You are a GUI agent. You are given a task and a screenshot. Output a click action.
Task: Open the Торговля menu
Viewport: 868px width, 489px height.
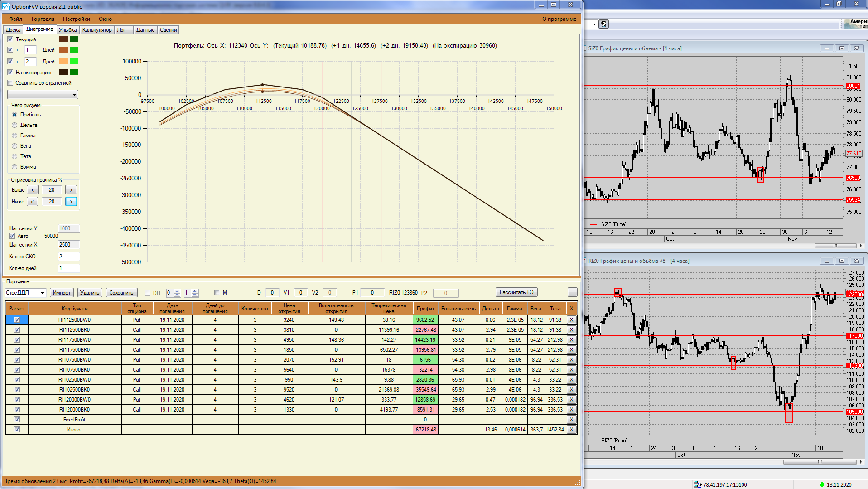(x=43, y=19)
